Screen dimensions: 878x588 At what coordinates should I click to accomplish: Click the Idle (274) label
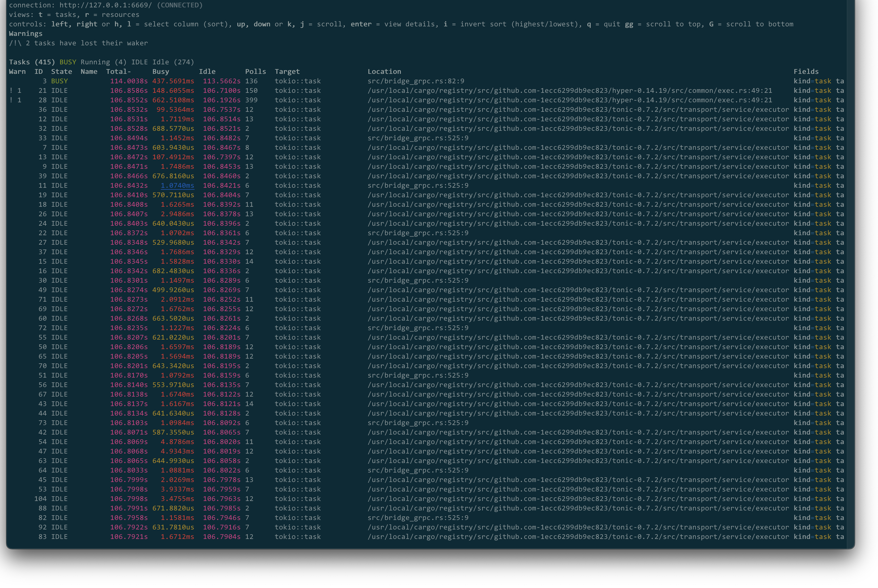point(173,62)
